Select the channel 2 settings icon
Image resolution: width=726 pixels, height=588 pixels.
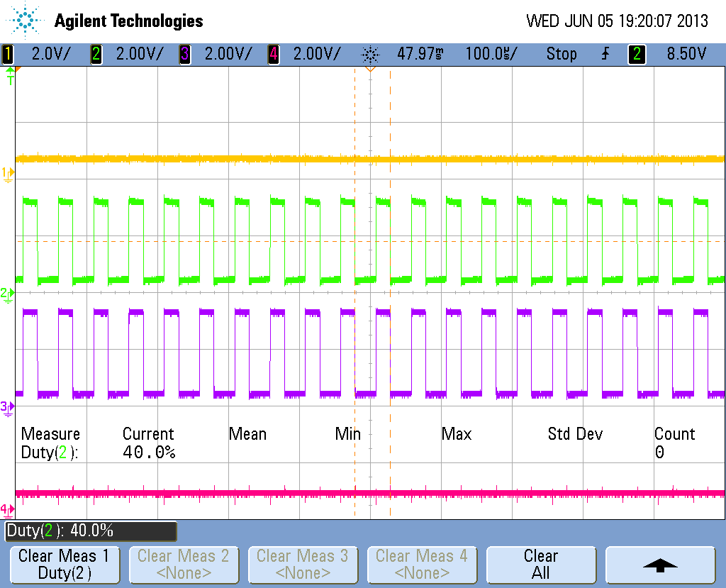tap(96, 54)
